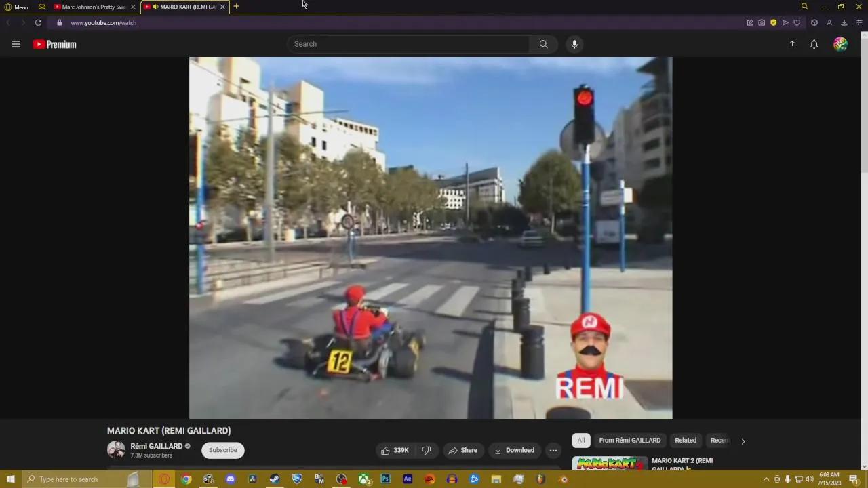Dislike the video
868x488 pixels.
pos(427,450)
